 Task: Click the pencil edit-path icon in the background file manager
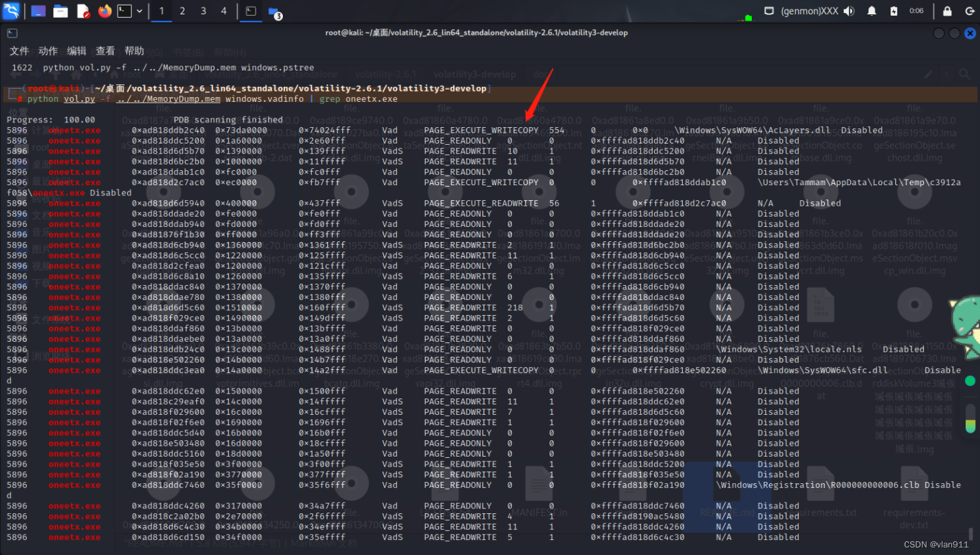pos(929,74)
